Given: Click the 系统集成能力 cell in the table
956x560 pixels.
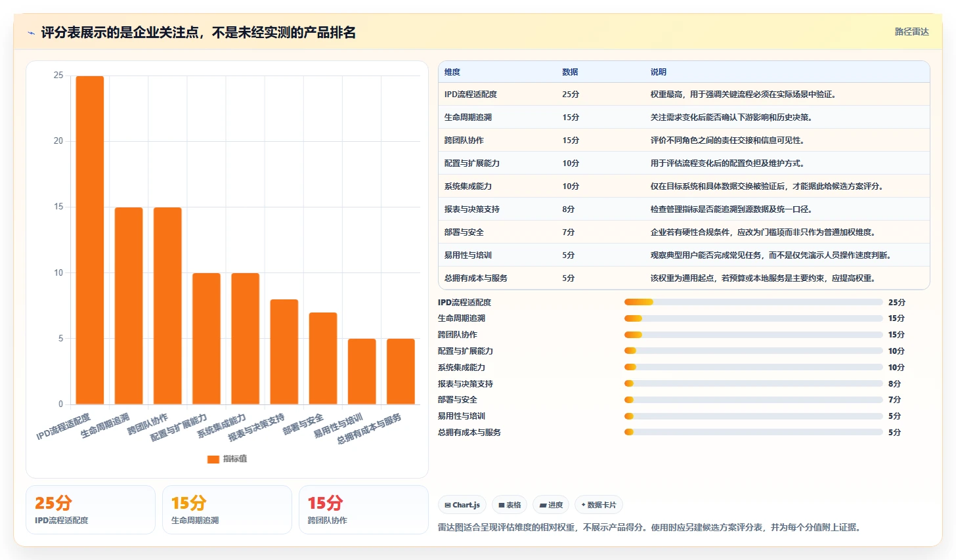Looking at the screenshot, I should pos(467,186).
